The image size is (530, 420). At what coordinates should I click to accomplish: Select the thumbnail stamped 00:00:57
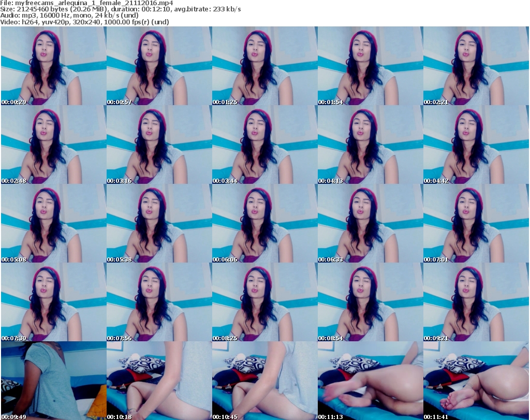[x=159, y=66]
